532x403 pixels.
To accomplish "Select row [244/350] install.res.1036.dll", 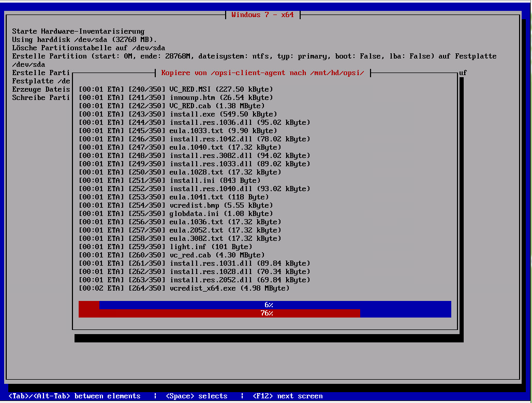I will [195, 123].
